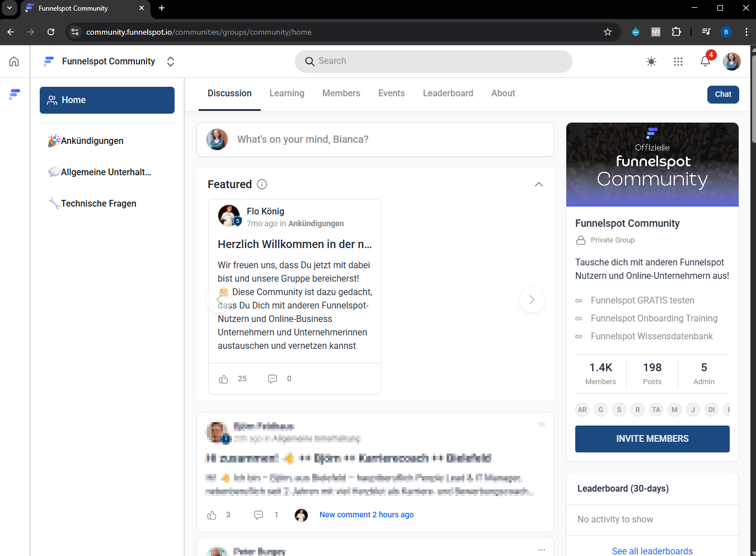Click the INVITE MEMBERS button
The image size is (756, 556).
pos(652,439)
